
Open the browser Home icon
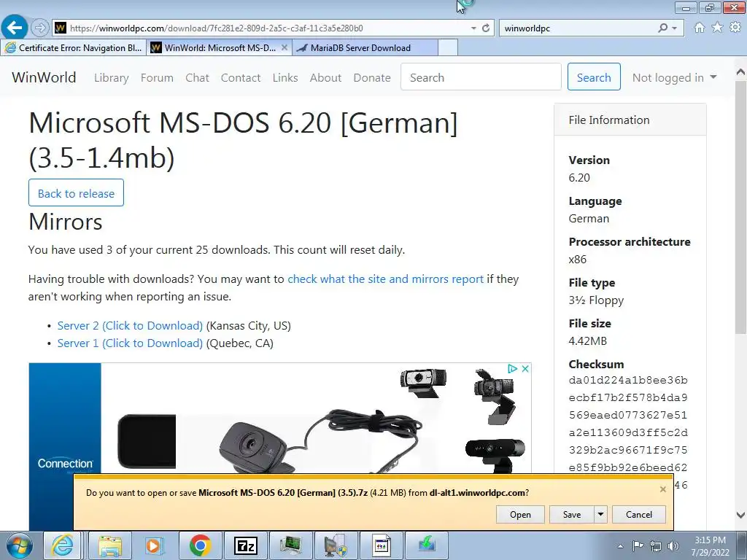700,28
